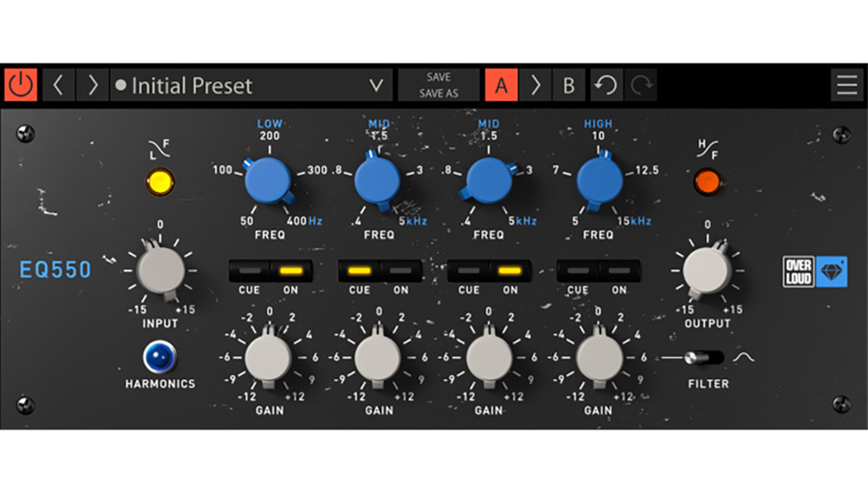The height and width of the screenshot is (493, 868).
Task: Redo the last undone change
Action: [640, 85]
